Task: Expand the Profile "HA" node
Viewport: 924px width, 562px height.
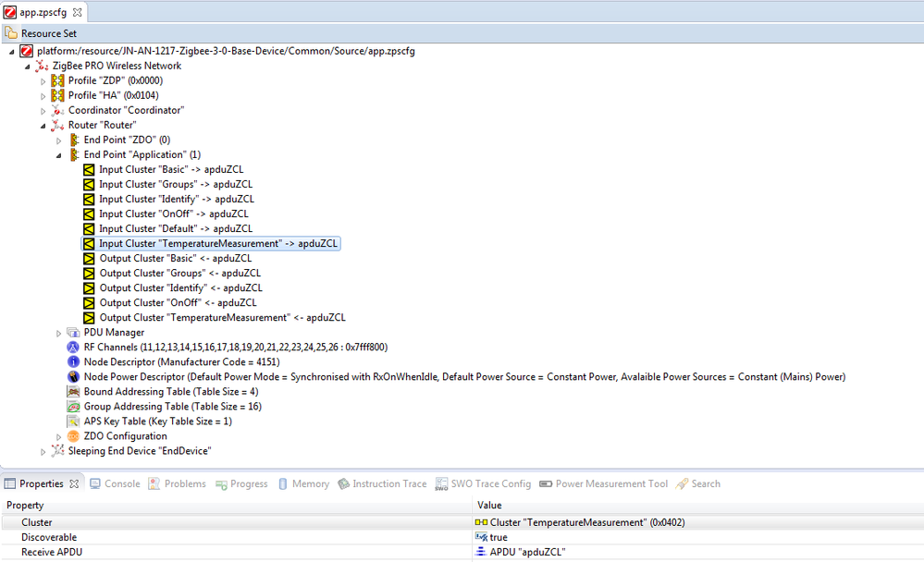Action: (x=43, y=96)
